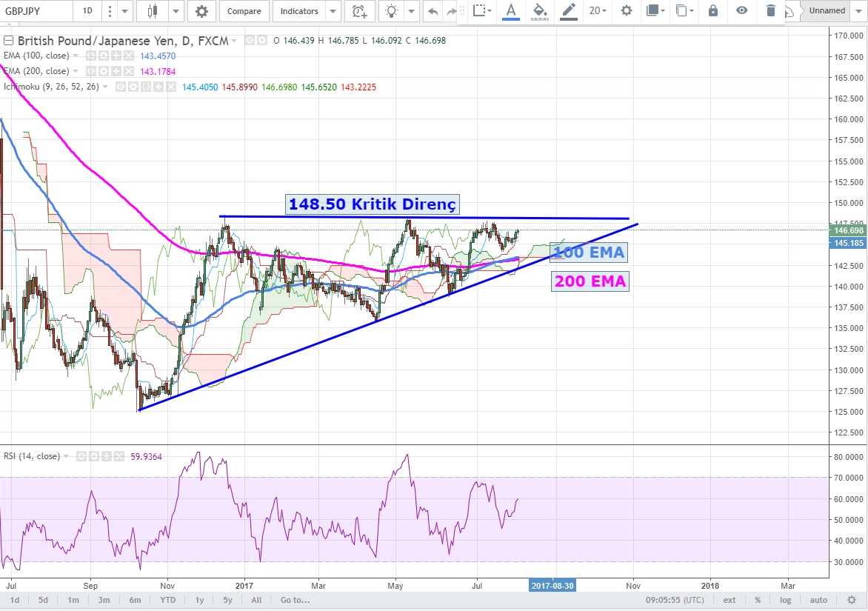Select the YTD time range

(x=168, y=600)
